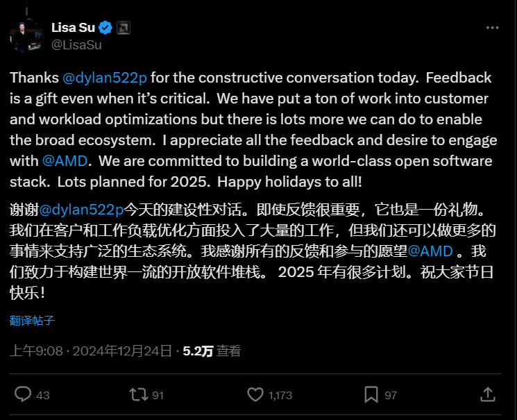
Task: Repost this tweet using the retweet icon
Action: pos(138,394)
